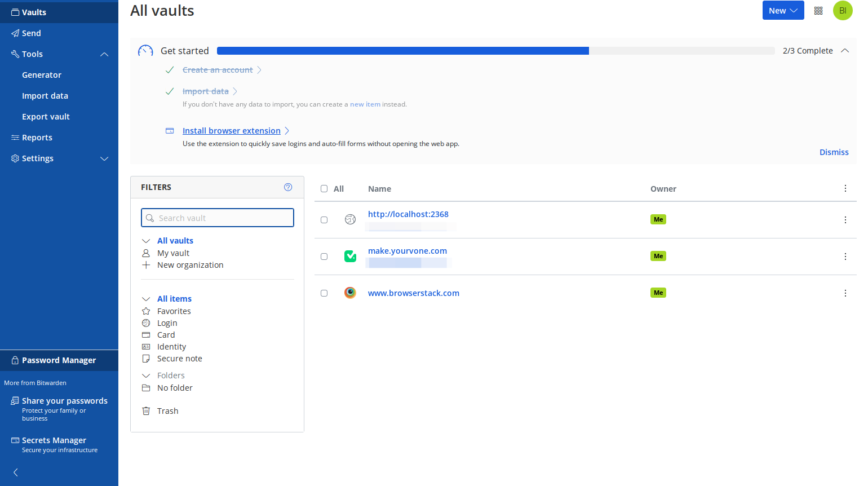The width and height of the screenshot is (868, 486).
Task: Click Install browser extension link
Action: pos(232,131)
